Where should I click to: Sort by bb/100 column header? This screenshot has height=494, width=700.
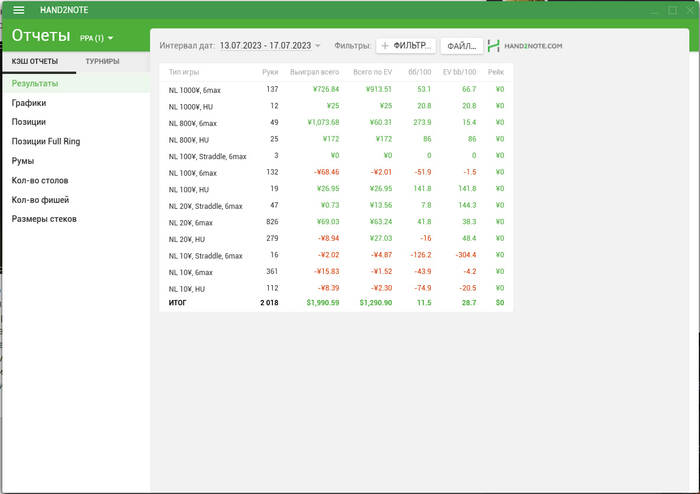420,72
